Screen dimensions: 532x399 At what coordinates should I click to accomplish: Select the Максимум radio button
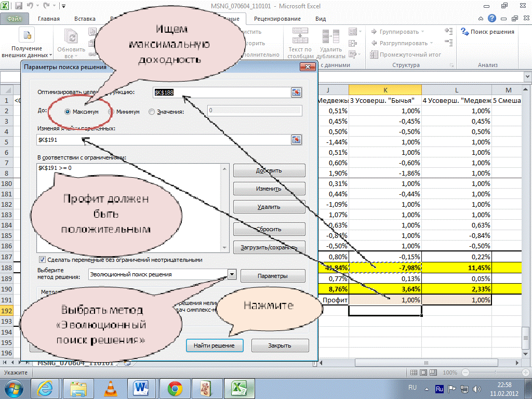tap(68, 112)
